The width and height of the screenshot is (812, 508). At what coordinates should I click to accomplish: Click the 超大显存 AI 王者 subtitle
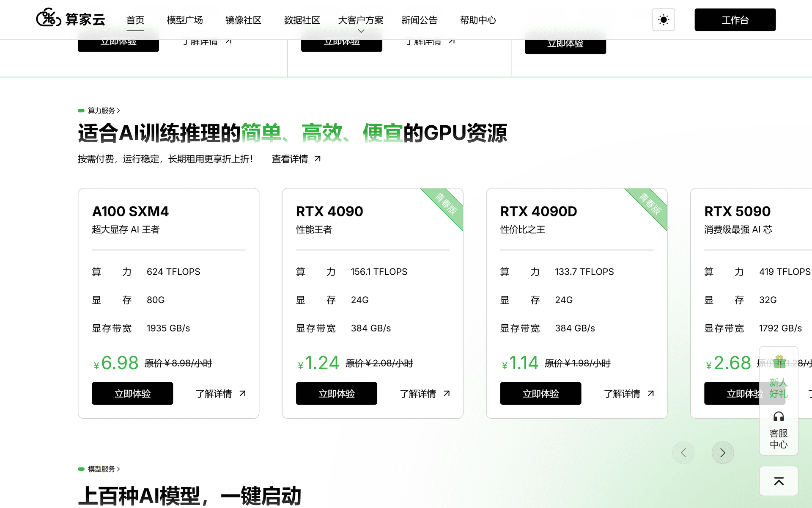click(x=126, y=229)
